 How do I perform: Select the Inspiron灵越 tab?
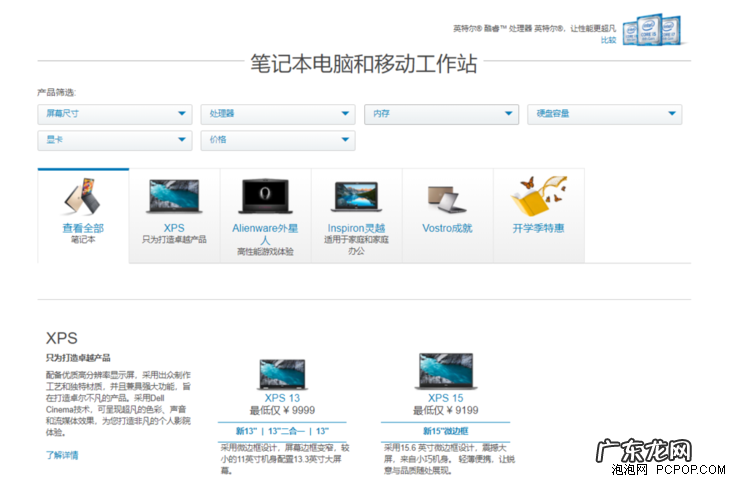click(357, 216)
